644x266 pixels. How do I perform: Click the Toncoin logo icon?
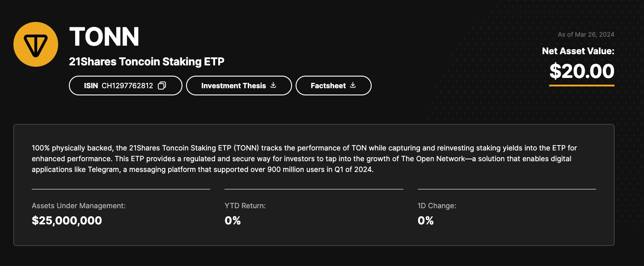pyautogui.click(x=36, y=44)
